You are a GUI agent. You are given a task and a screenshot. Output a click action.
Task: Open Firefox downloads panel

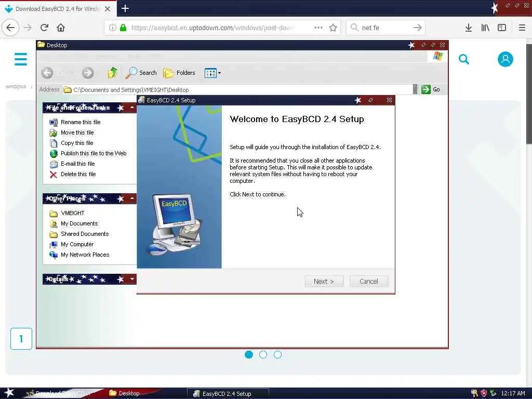pos(469,28)
